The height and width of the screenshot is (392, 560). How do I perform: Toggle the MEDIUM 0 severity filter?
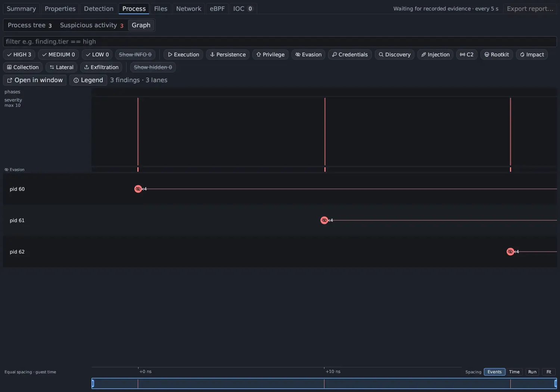58,55
